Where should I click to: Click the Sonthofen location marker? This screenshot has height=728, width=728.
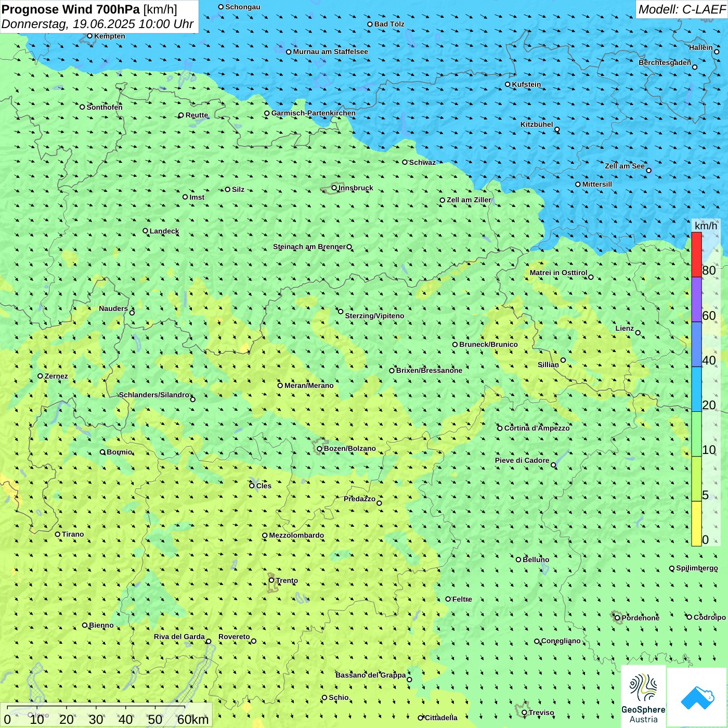click(x=82, y=107)
